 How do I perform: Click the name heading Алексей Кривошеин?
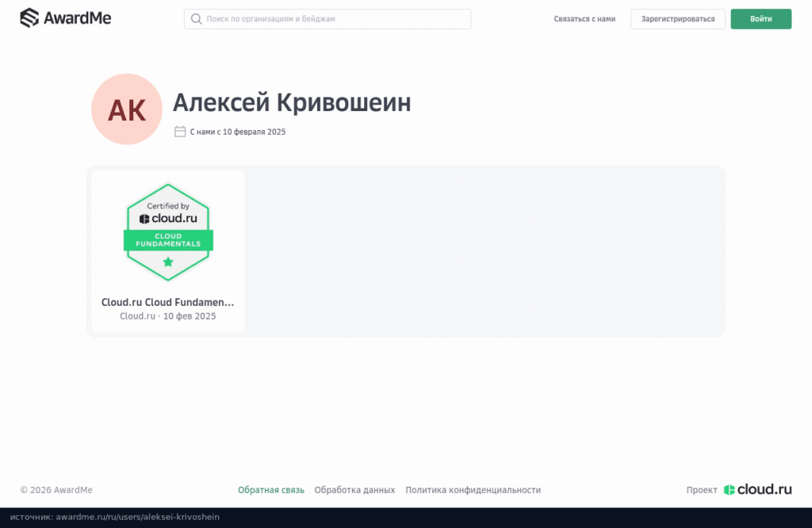pyautogui.click(x=292, y=102)
